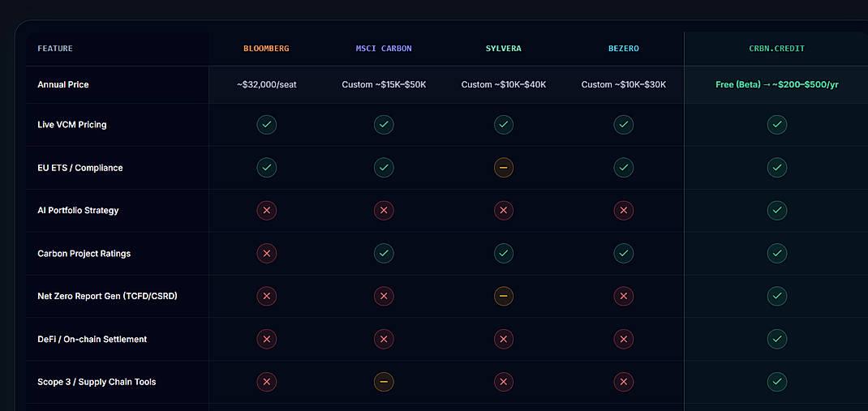Screen dimensions: 868x411
Task: Click MSCI Carbon's AI Portfolio Strategy cross
Action: (x=384, y=210)
